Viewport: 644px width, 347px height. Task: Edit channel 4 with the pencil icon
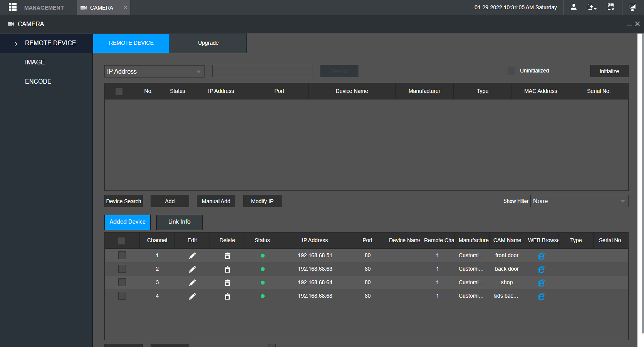(x=192, y=296)
